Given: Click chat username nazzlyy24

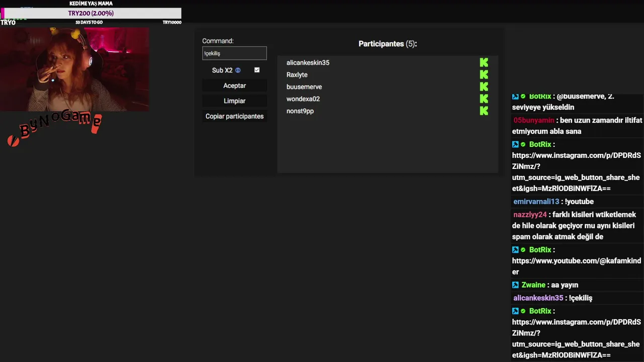Looking at the screenshot, I should 530,215.
